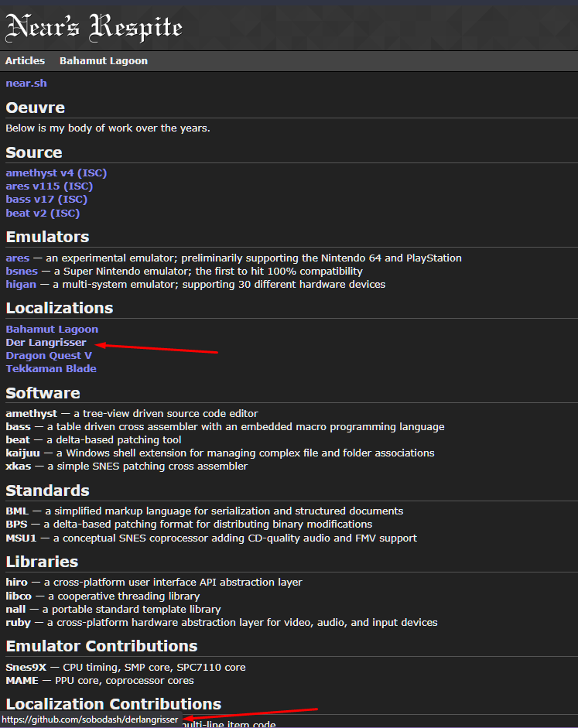578x728 pixels.
Task: Open the bsnes emulator link
Action: [22, 271]
